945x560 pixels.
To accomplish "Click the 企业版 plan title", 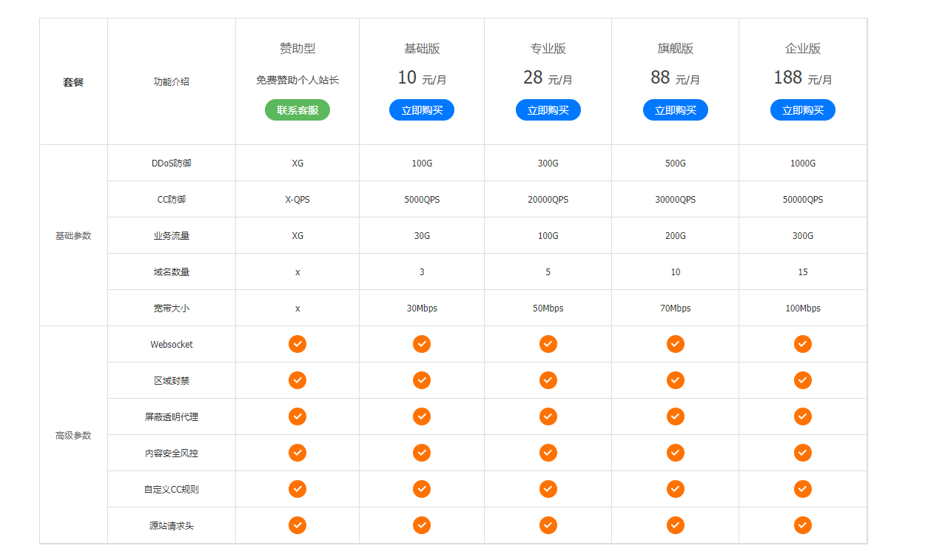I will tap(803, 49).
